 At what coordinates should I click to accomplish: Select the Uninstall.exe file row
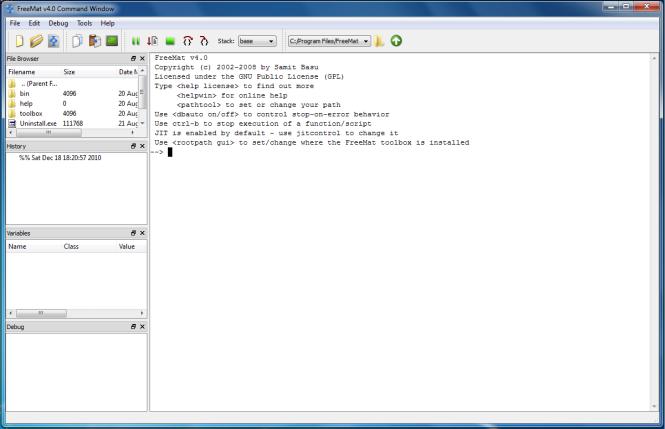[x=73, y=123]
